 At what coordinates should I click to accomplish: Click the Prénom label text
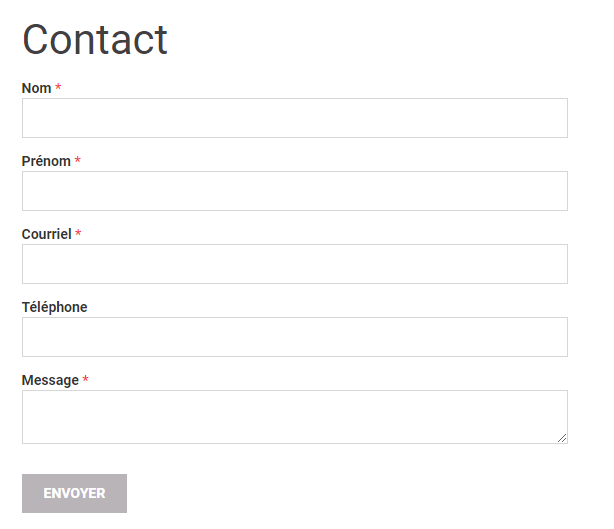click(x=46, y=161)
